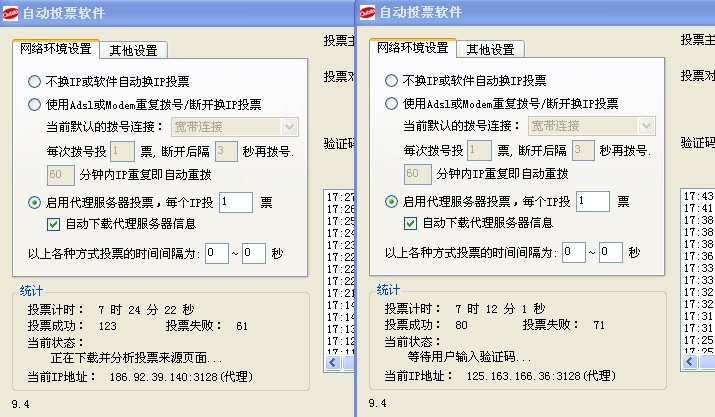
Task: Select 不换IP或软件自动换IP投票 option in right window
Action: coord(392,81)
